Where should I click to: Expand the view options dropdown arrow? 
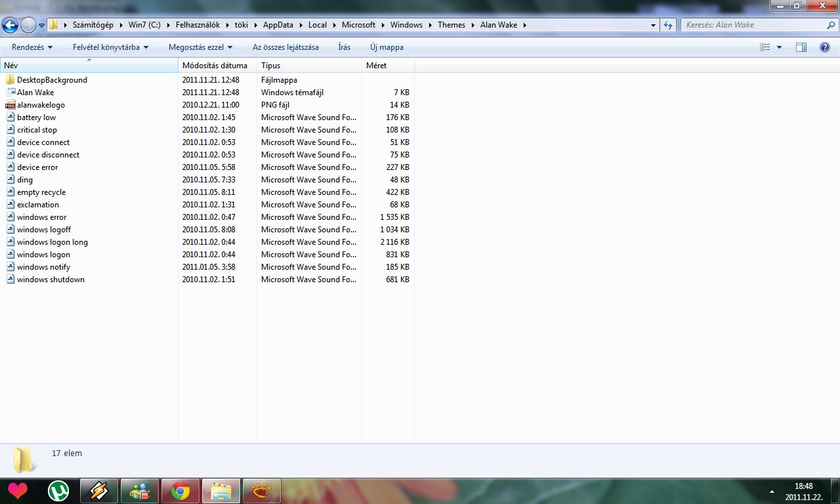(x=779, y=47)
